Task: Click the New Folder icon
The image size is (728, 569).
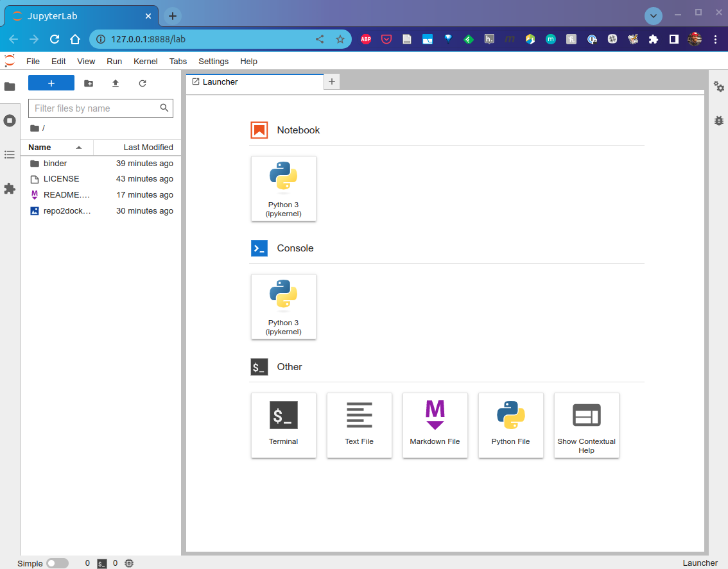Action: pyautogui.click(x=88, y=83)
